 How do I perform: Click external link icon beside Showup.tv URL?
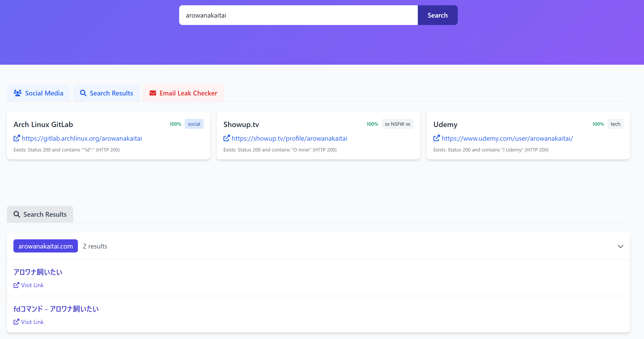227,138
